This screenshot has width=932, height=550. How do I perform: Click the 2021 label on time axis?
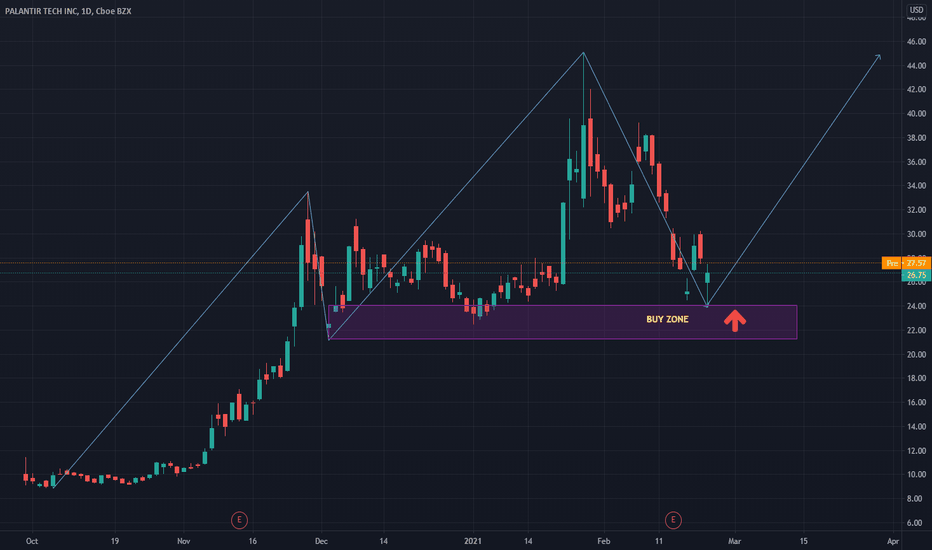click(x=473, y=541)
